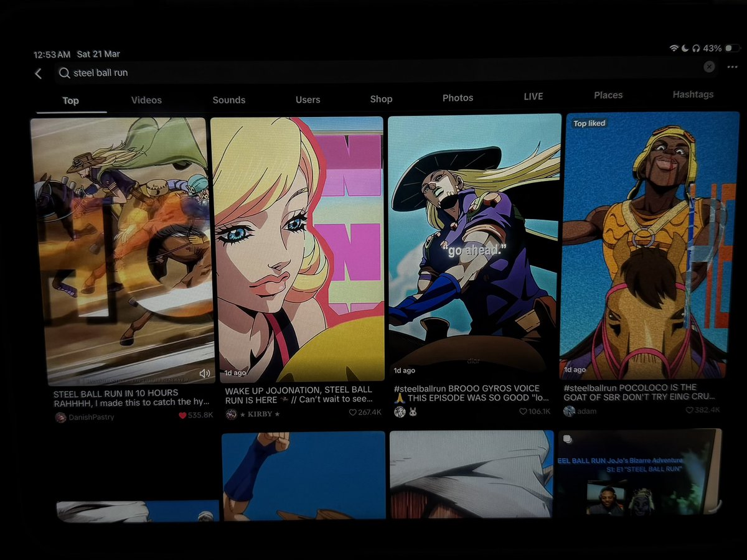Viewport: 747px width, 560px height.
Task: Select the Top tab
Action: [x=70, y=101]
